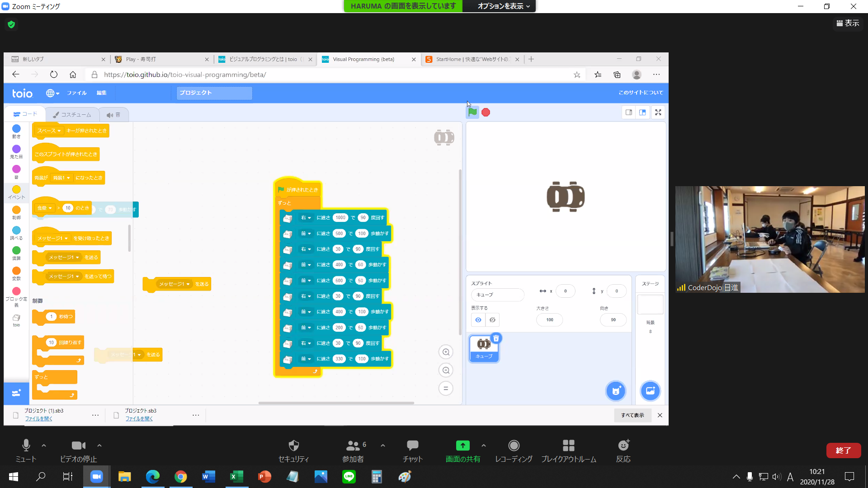Click the sprite name field キューブ
868x488 pixels.
point(497,295)
